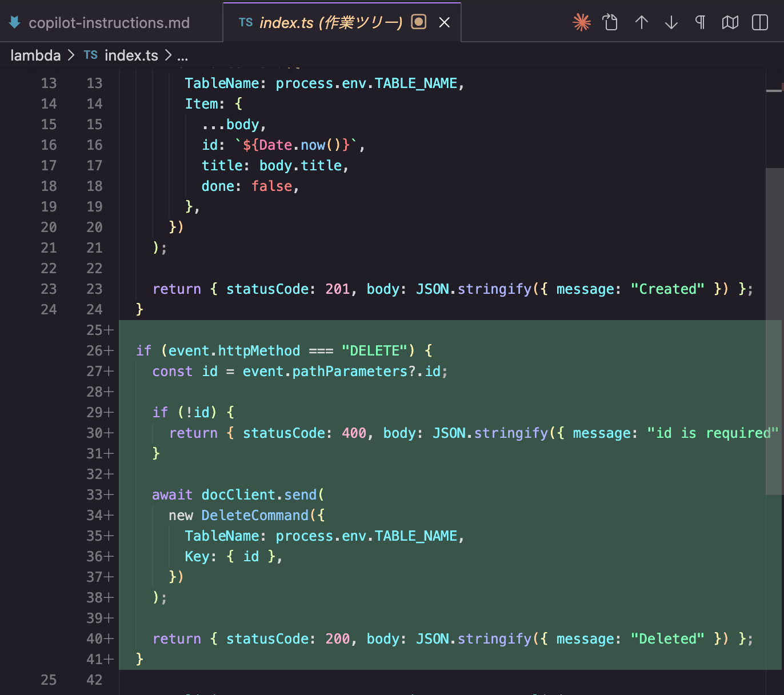Open the lambda folder breadcrumb
Viewport: 784px width, 695px height.
(35, 55)
